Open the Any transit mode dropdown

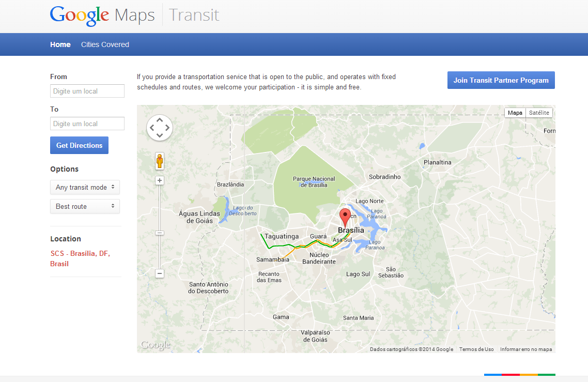[85, 187]
